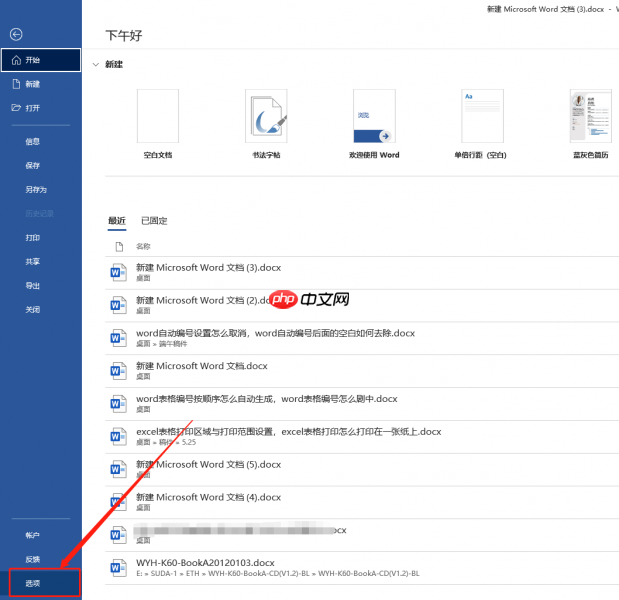Viewport: 619px width, 600px height.
Task: Open the 导出 page
Action: (32, 285)
